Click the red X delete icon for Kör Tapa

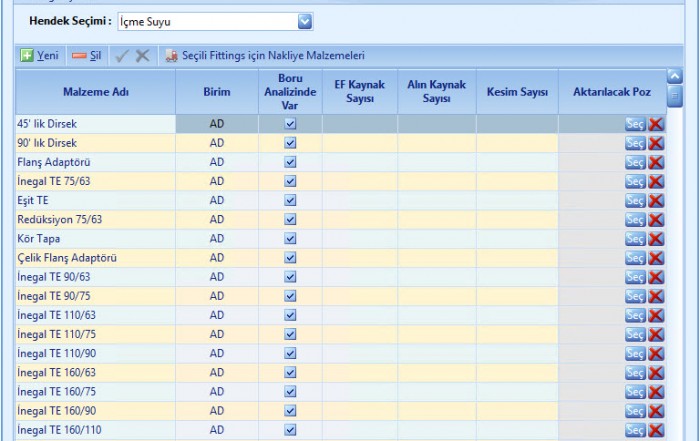656,239
